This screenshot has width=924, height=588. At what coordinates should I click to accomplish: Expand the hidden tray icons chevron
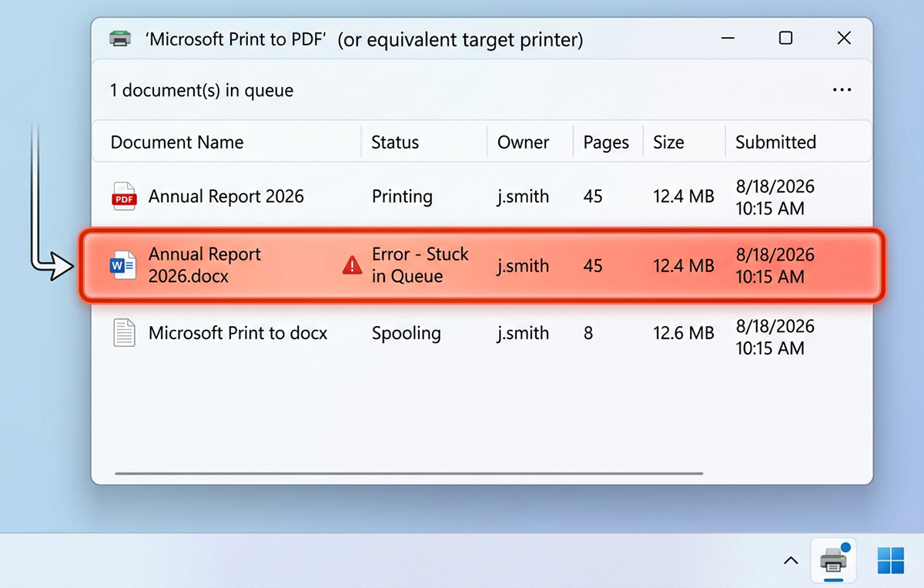click(x=791, y=561)
